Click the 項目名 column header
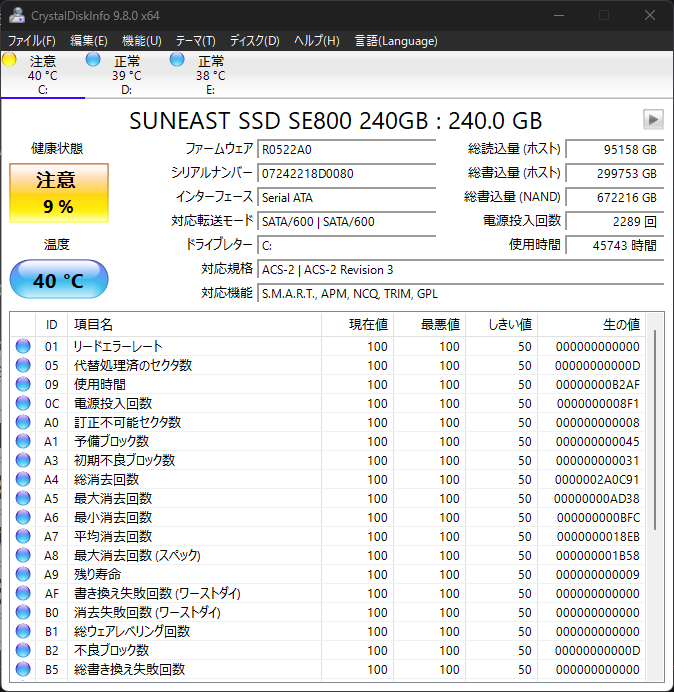The width and height of the screenshot is (674, 692). tap(195, 325)
